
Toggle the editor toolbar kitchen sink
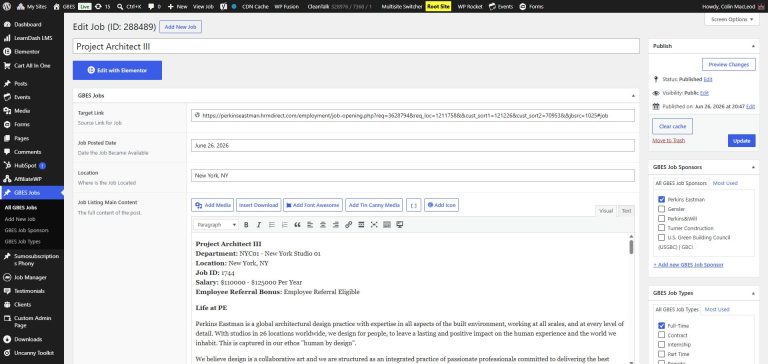387,225
